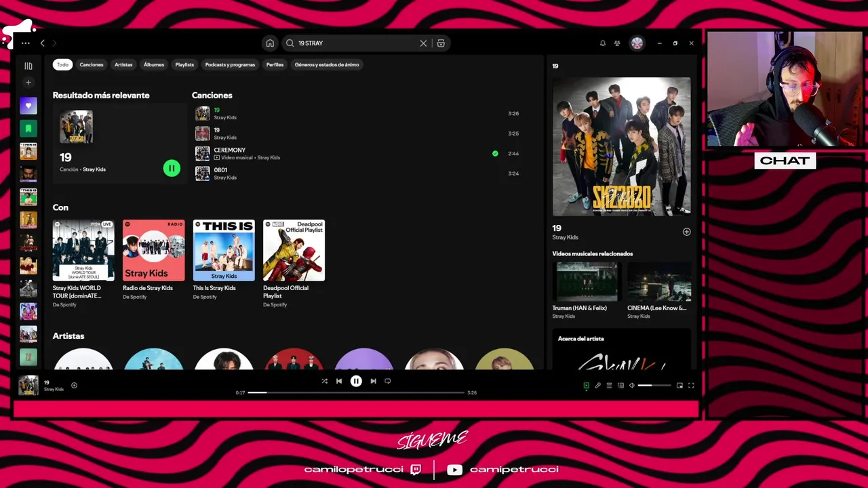The height and width of the screenshot is (488, 868).
Task: Expand Your Library sidebar
Action: point(28,66)
